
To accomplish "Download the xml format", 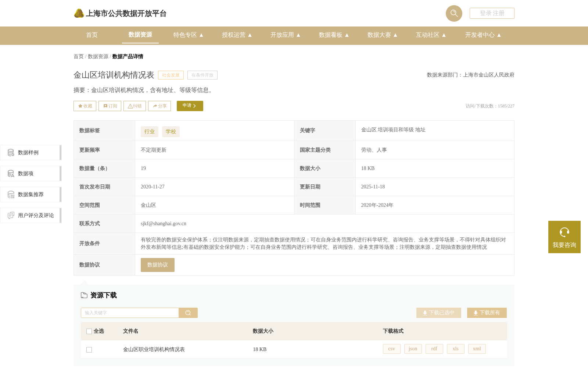I will click(477, 349).
